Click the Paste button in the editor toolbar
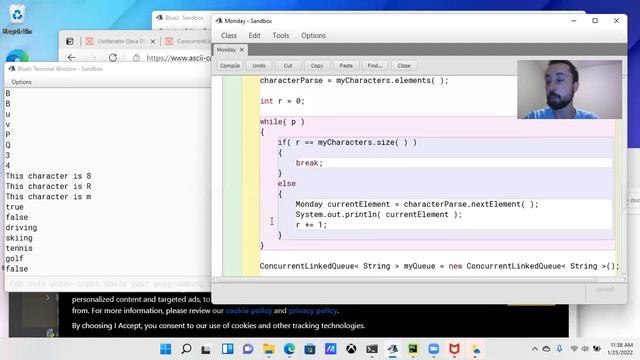 click(346, 66)
